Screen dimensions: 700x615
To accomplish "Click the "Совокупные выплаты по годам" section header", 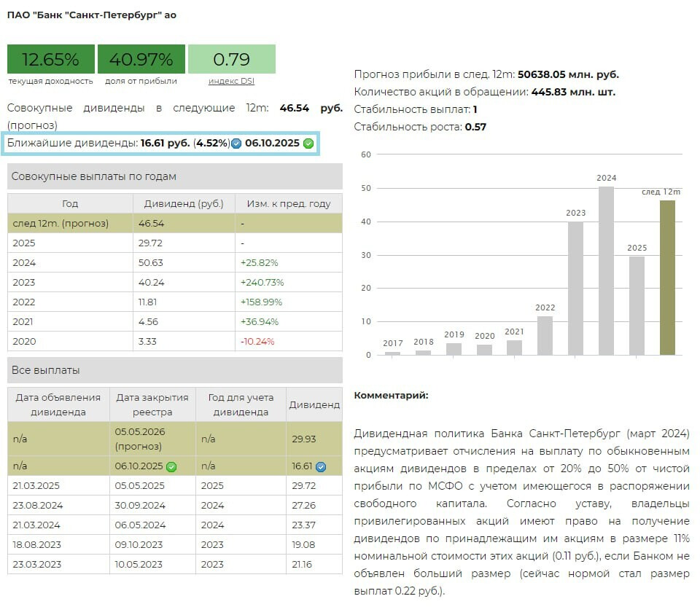I will coord(174,176).
